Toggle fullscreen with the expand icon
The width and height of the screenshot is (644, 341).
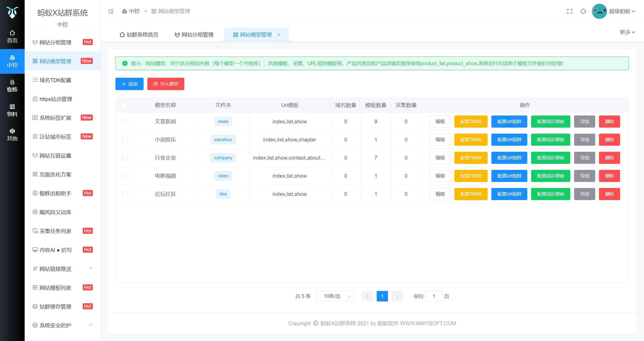pyautogui.click(x=570, y=11)
